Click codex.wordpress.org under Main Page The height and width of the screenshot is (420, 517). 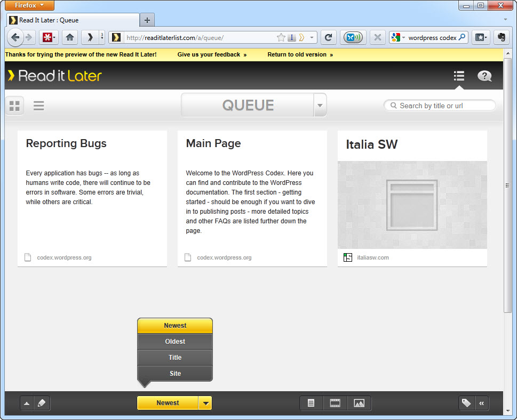tap(224, 257)
